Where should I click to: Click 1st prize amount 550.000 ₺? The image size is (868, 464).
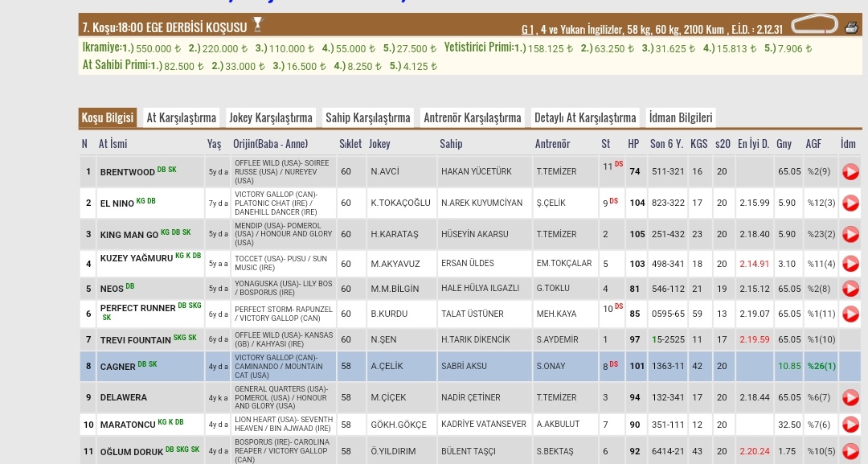click(x=158, y=49)
